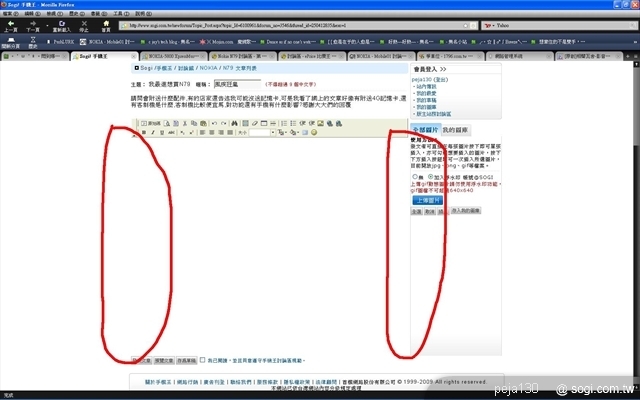640x400 pixels.
Task: Click the Bold formatting icon in editor
Action: point(144,132)
